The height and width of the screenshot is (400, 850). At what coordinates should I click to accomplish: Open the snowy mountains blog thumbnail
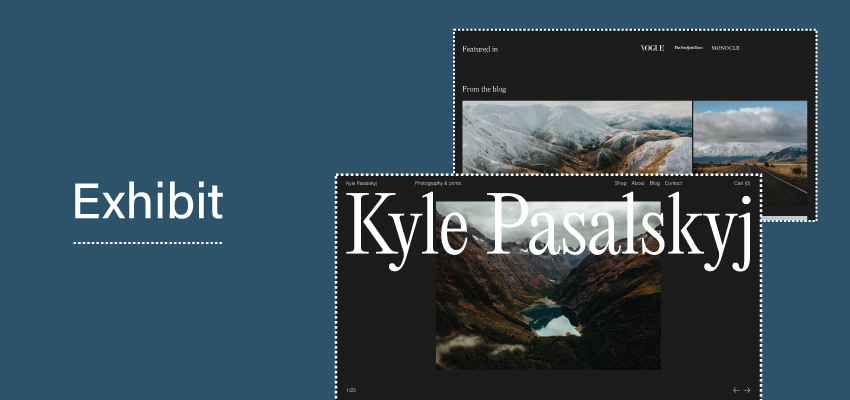(577, 137)
